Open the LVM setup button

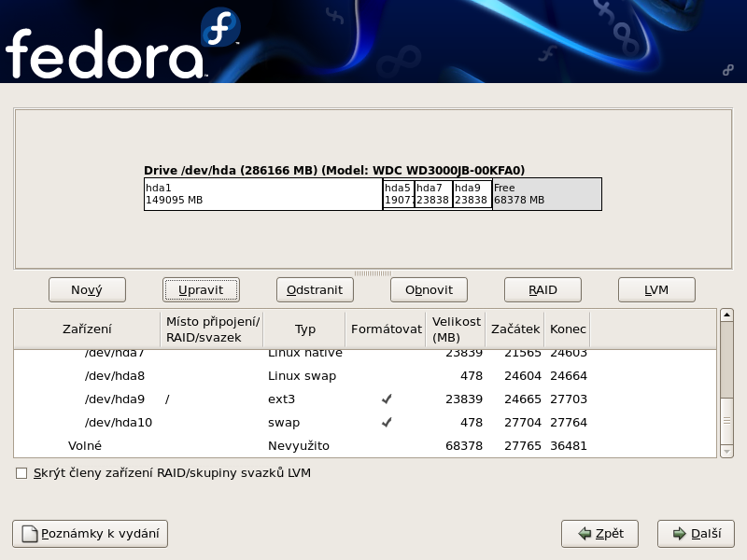pos(656,289)
